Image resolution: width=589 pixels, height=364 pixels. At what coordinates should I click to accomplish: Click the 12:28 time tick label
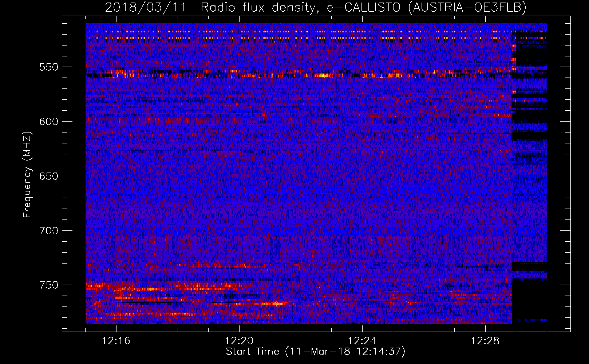(x=485, y=341)
